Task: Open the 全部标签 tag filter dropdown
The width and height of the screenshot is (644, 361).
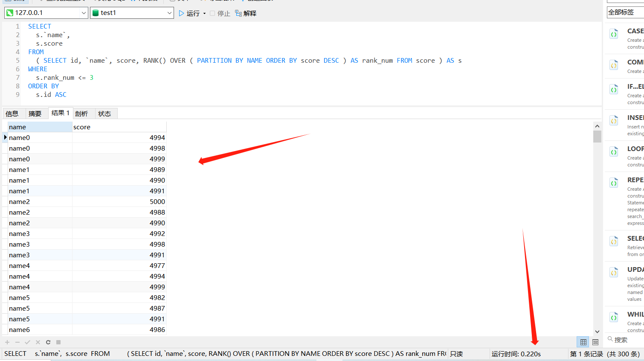Action: [x=625, y=12]
